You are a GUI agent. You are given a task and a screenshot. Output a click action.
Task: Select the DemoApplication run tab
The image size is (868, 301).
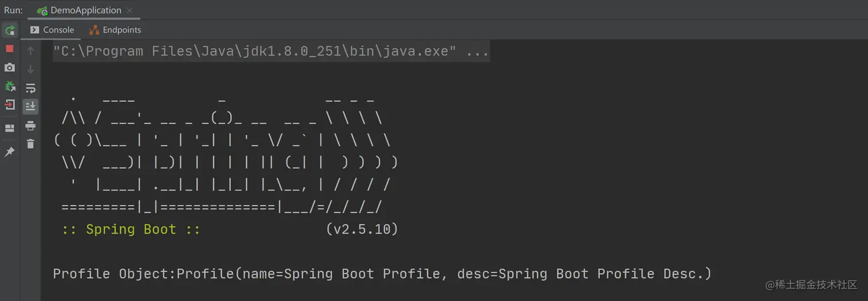pyautogui.click(x=79, y=10)
